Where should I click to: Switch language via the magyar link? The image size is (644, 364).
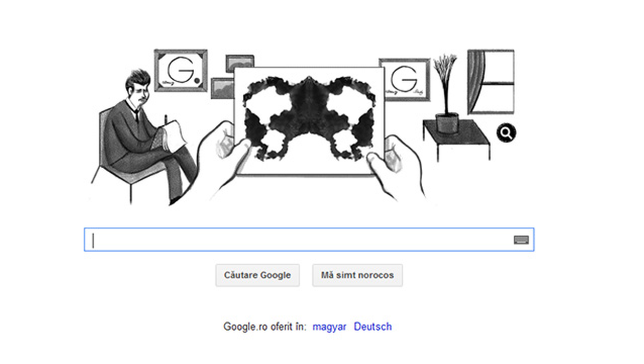(x=329, y=327)
